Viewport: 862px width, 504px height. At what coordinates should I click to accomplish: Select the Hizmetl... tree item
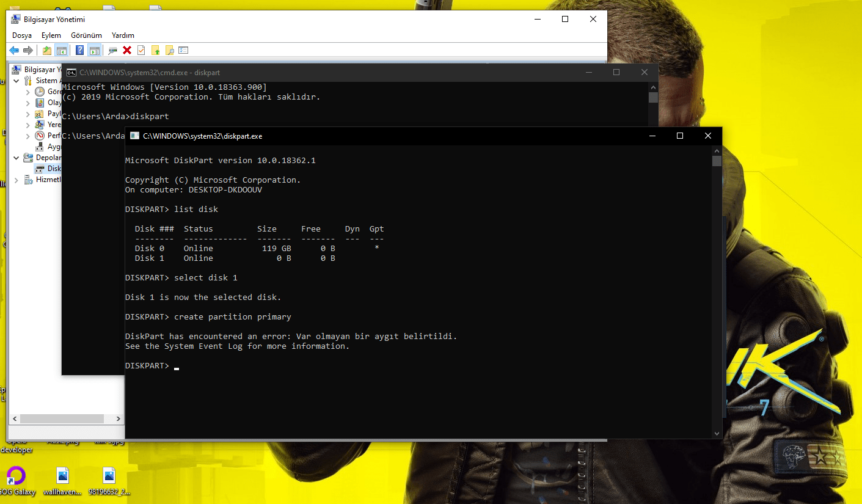[x=42, y=180]
